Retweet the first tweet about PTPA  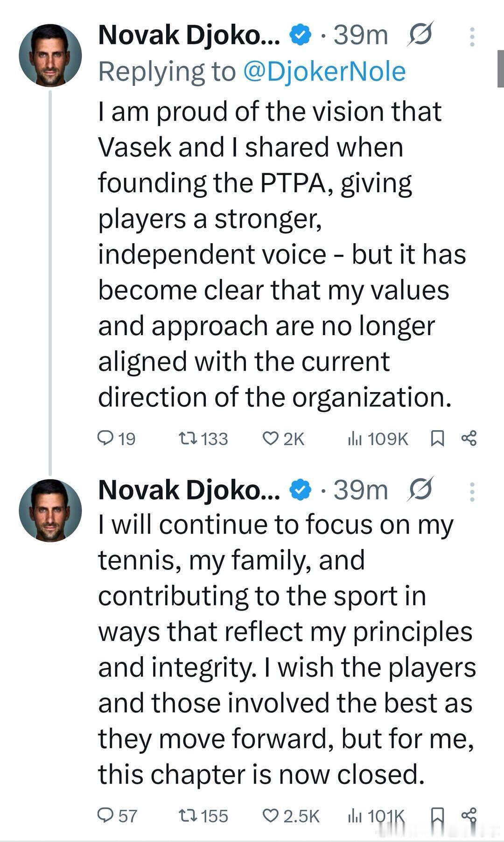[x=189, y=438]
